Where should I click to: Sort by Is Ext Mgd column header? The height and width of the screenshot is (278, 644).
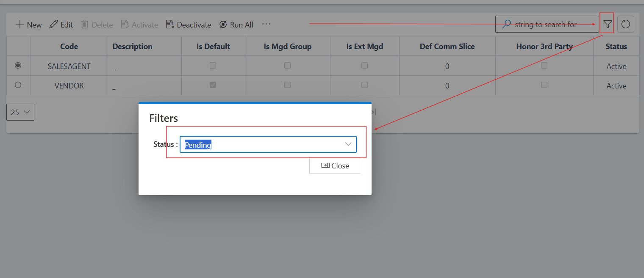(x=365, y=47)
